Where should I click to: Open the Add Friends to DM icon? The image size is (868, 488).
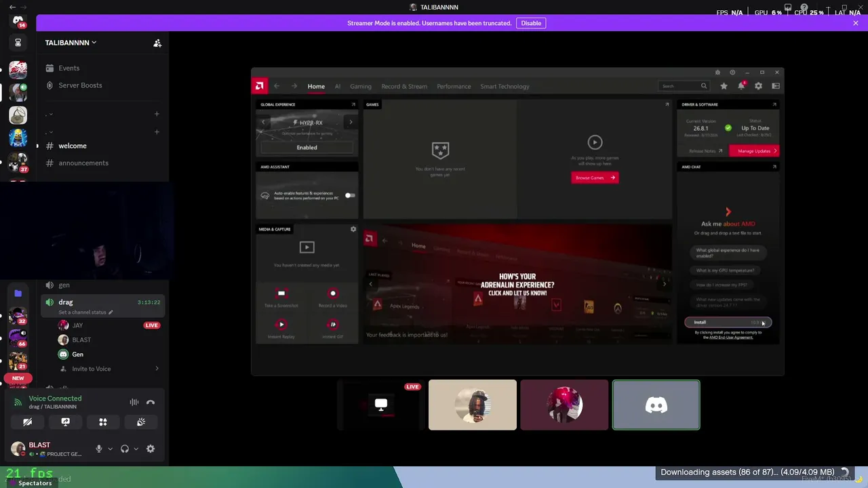coord(157,43)
